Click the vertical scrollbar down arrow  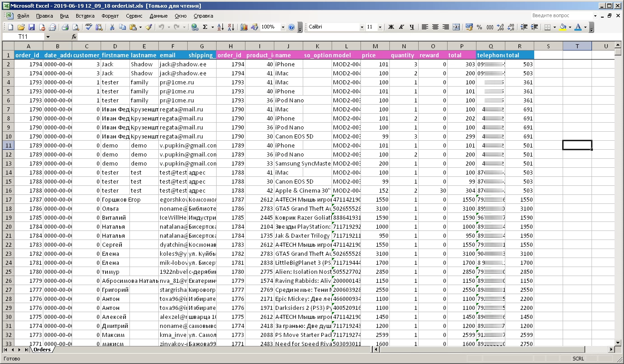619,343
